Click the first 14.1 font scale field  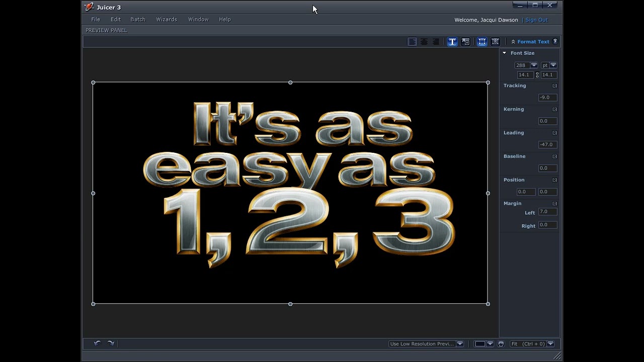point(525,75)
